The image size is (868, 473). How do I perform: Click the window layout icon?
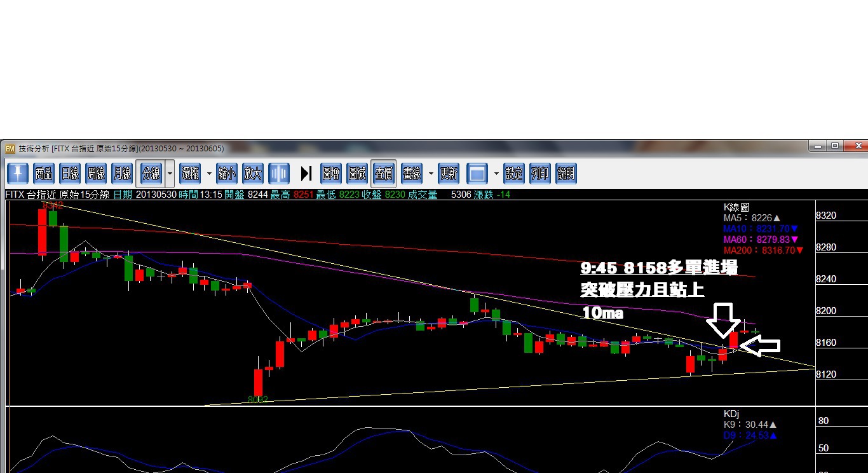477,173
